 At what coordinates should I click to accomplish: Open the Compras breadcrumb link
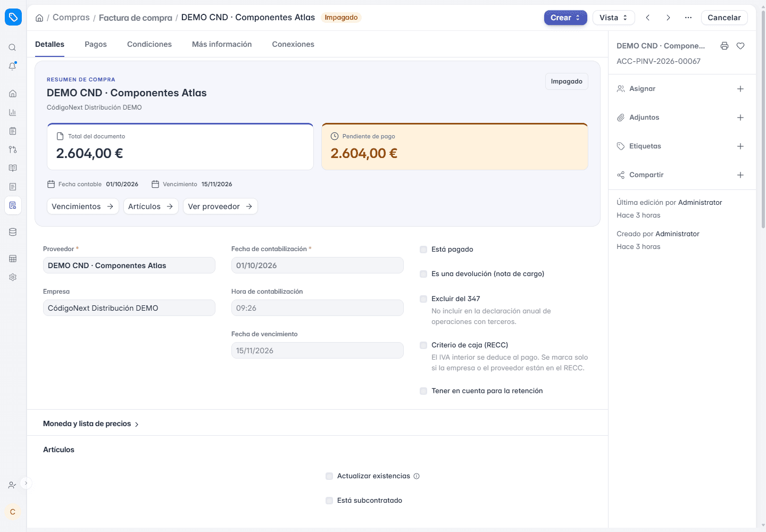point(71,18)
